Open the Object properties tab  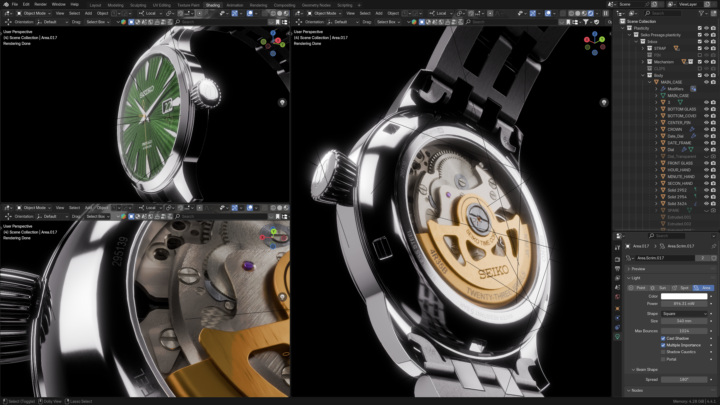(x=618, y=309)
